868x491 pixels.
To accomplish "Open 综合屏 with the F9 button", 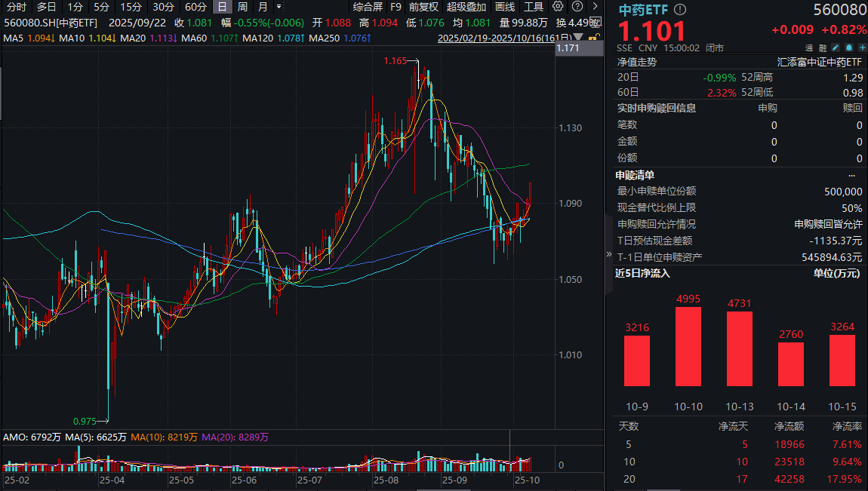I will [396, 7].
